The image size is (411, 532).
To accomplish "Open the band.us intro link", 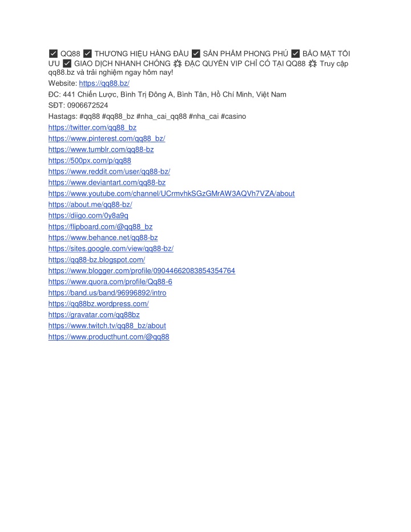I will (107, 293).
